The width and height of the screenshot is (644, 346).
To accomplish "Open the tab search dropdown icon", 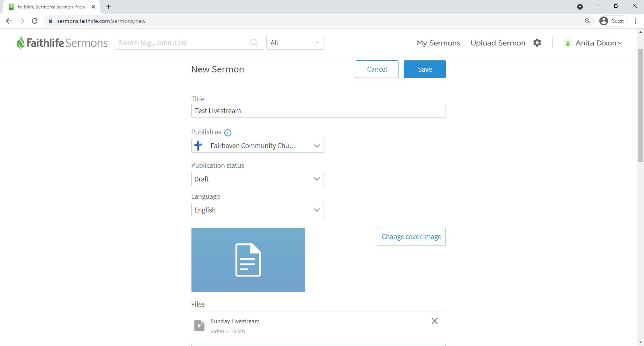I will click(x=580, y=7).
